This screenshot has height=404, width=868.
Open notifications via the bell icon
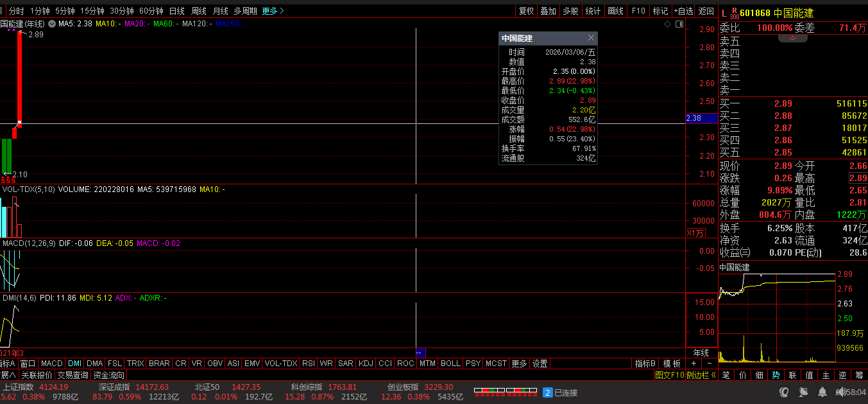click(822, 392)
